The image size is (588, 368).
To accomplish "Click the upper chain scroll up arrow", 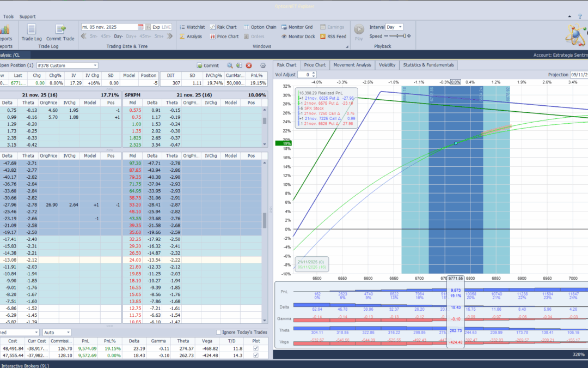I will (x=265, y=110).
